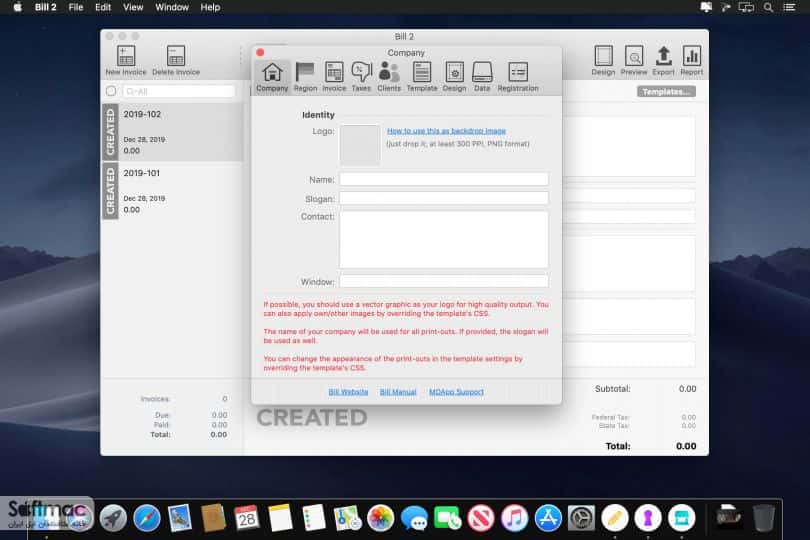Open the Help menu
The image size is (810, 540).
210,7
